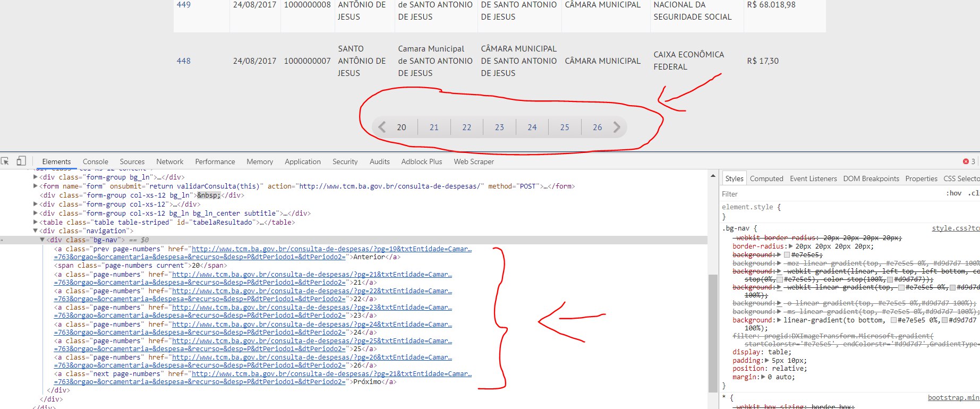The image size is (980, 409).
Task: Select the span page-numbers current line
Action: [141, 266]
